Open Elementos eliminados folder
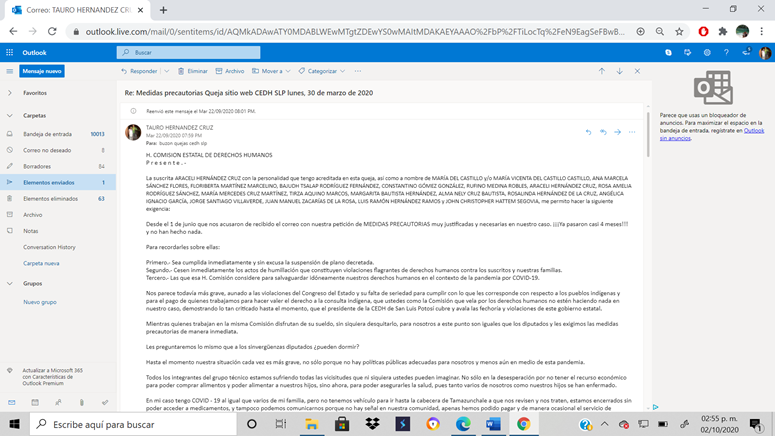This screenshot has height=436, width=775. (x=58, y=199)
